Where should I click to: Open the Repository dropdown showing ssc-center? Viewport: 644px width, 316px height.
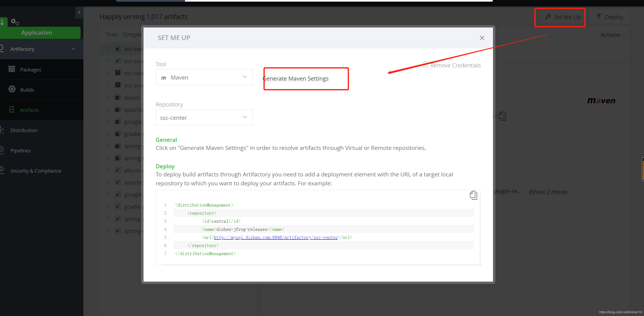click(x=204, y=117)
